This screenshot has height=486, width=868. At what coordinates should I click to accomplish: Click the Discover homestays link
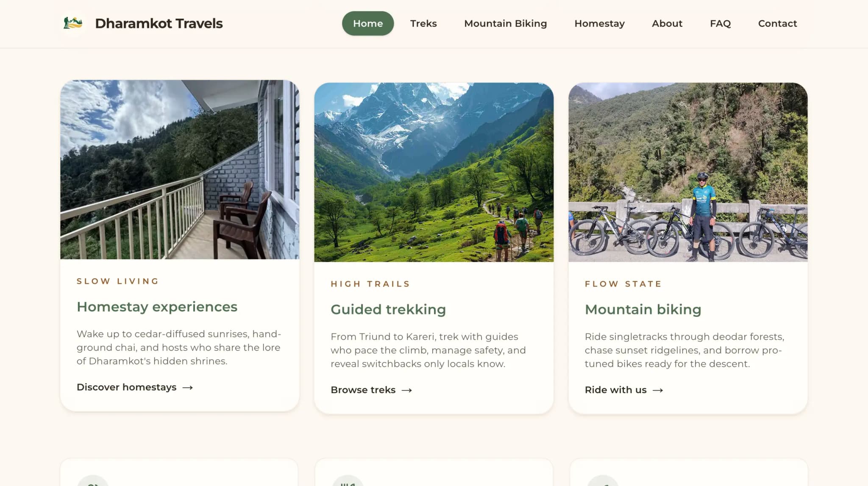pyautogui.click(x=126, y=387)
